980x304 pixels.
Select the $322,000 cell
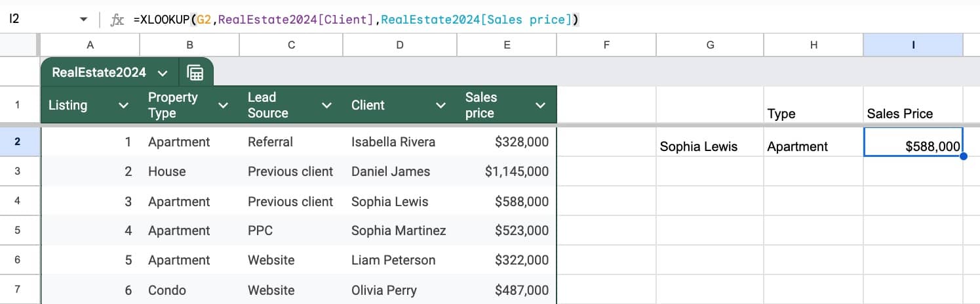pyautogui.click(x=507, y=260)
